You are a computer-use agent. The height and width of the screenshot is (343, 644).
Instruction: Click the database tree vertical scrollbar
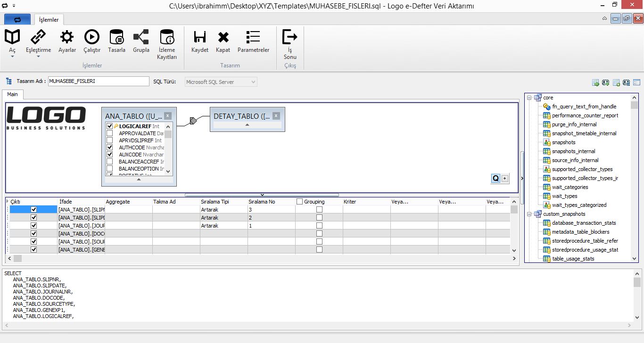pos(635,178)
